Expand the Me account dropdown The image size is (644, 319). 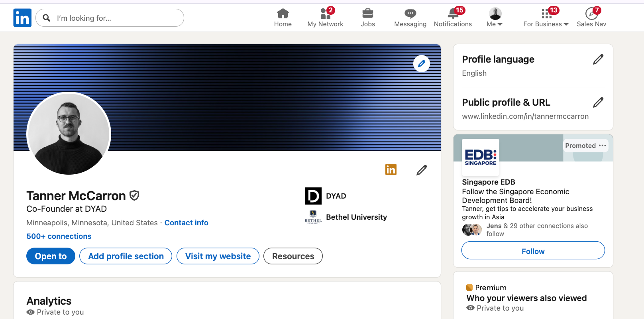pyautogui.click(x=495, y=18)
